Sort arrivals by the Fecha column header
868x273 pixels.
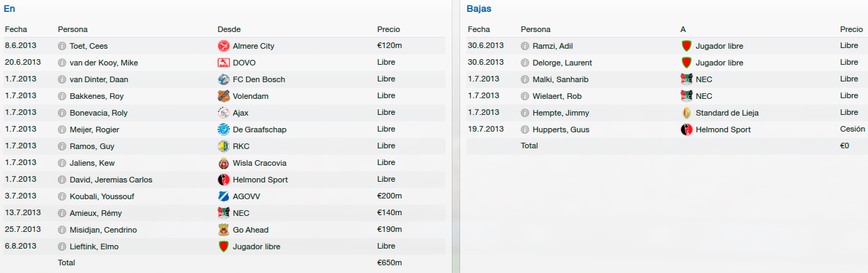[x=16, y=29]
